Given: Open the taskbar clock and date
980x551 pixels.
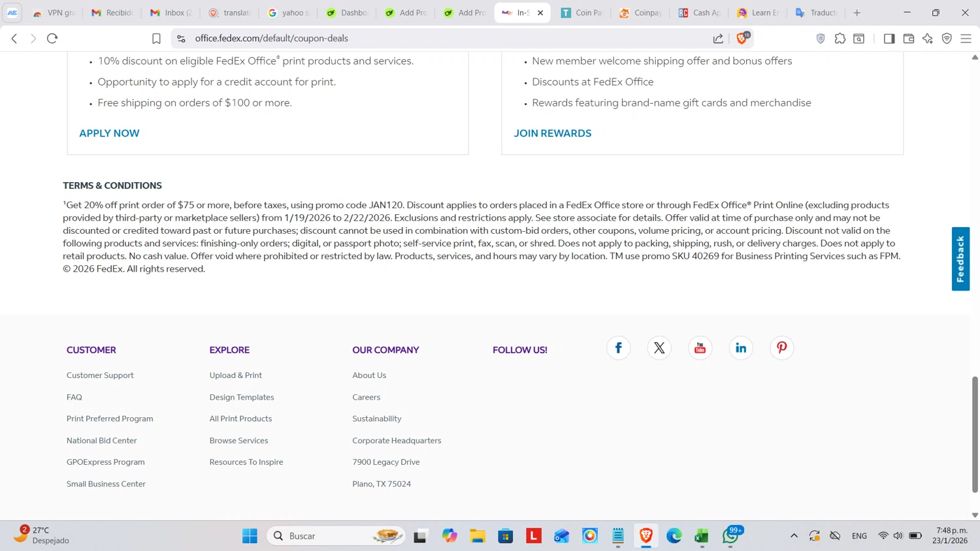Looking at the screenshot, I should tap(951, 535).
